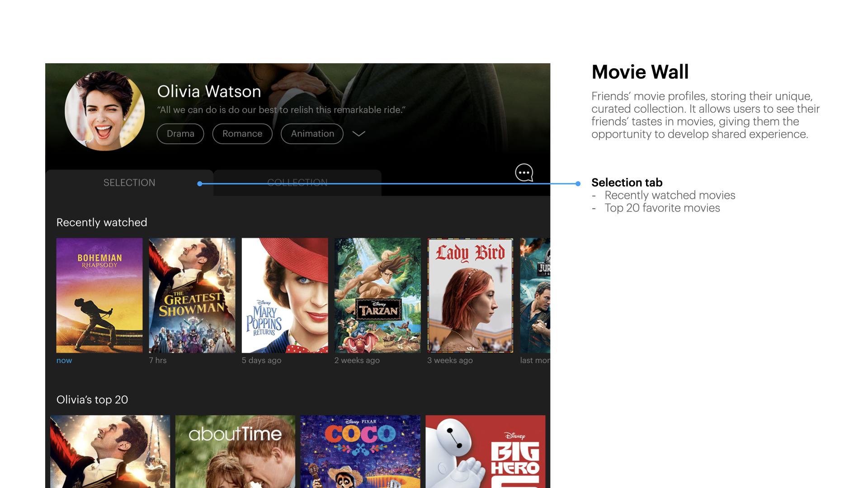Screen dimensions: 868x488
Task: Open the Coco movie poster
Action: [x=360, y=451]
